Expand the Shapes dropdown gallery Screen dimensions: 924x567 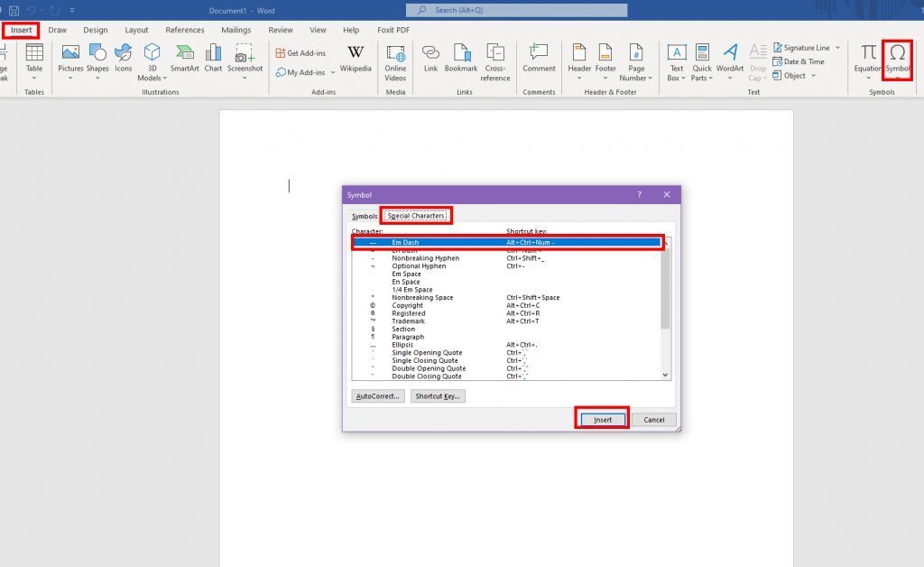[x=97, y=78]
